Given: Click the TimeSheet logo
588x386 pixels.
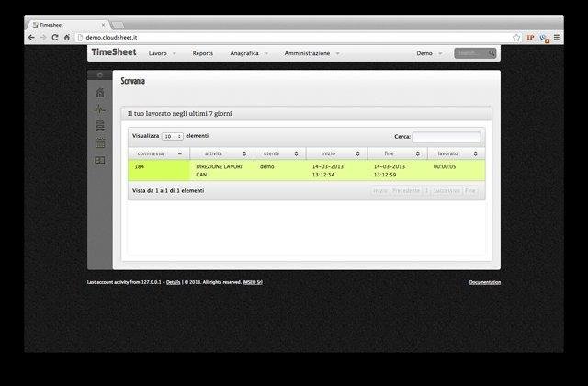Looking at the screenshot, I should 114,52.
